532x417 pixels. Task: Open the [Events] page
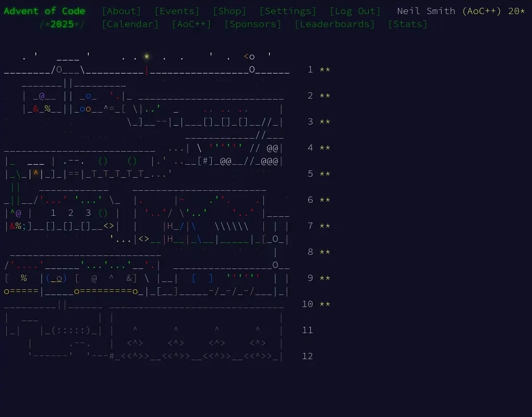[x=176, y=10]
